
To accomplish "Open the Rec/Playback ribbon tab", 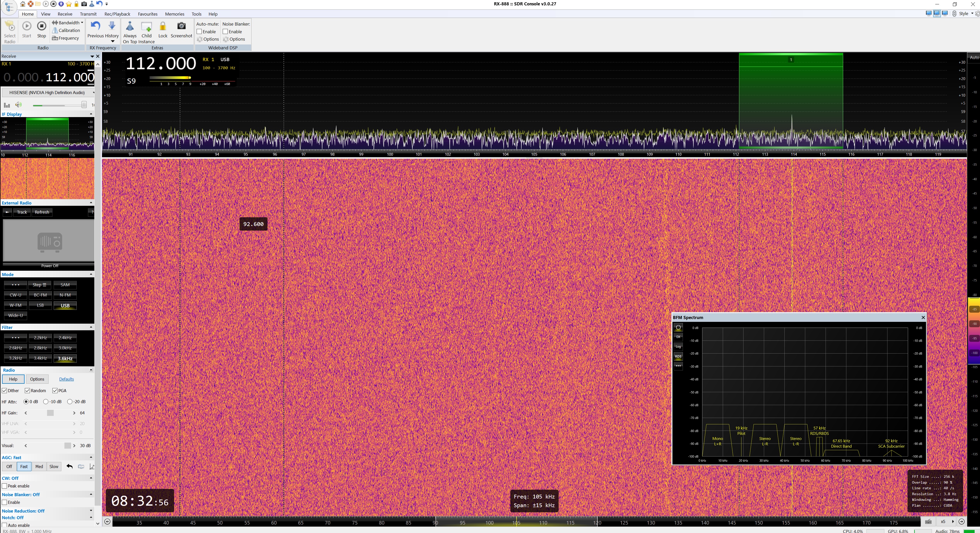I will click(x=117, y=14).
